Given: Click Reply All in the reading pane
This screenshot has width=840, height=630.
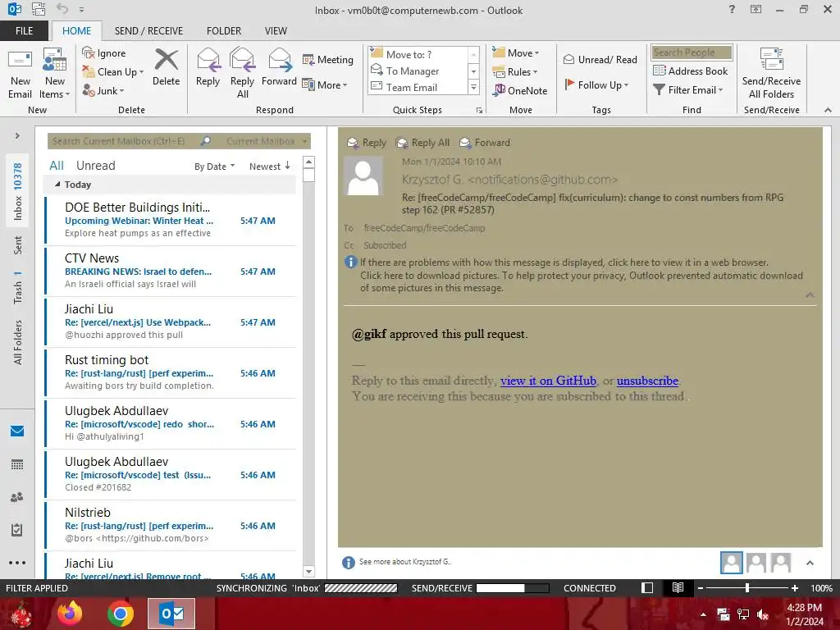Looking at the screenshot, I should click(x=422, y=143).
